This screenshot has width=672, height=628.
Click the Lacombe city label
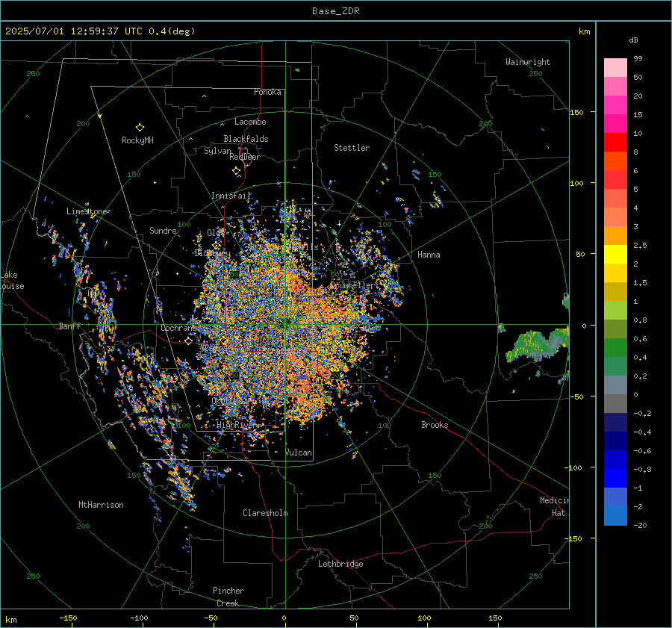[250, 122]
